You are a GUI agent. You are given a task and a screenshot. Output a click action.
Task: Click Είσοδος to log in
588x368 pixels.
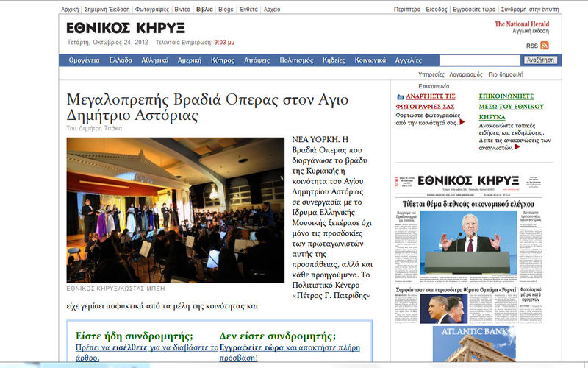437,10
